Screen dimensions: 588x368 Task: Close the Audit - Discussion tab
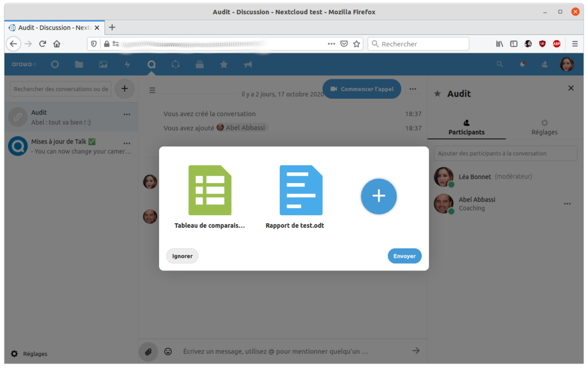(96, 28)
